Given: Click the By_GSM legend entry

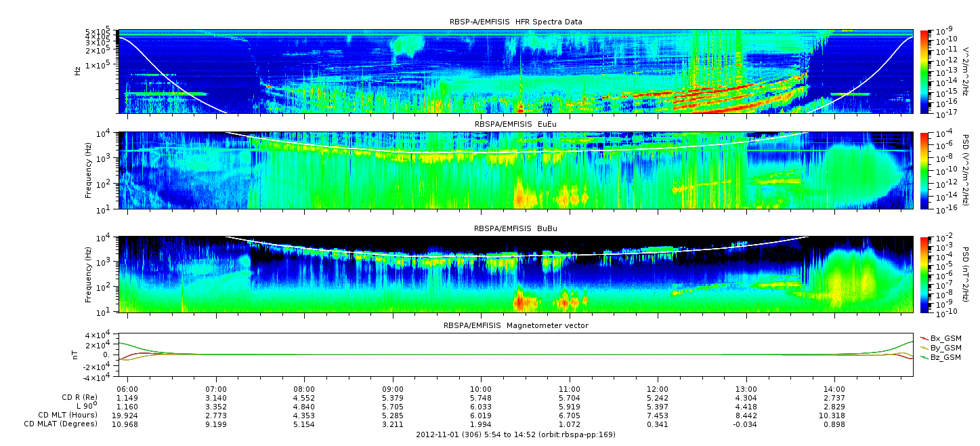Looking at the screenshot, I should pos(945,348).
